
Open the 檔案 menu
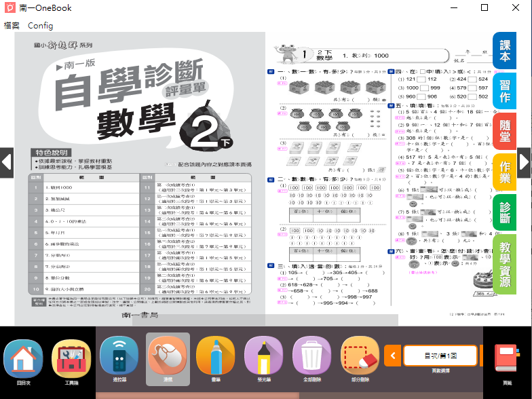point(12,25)
